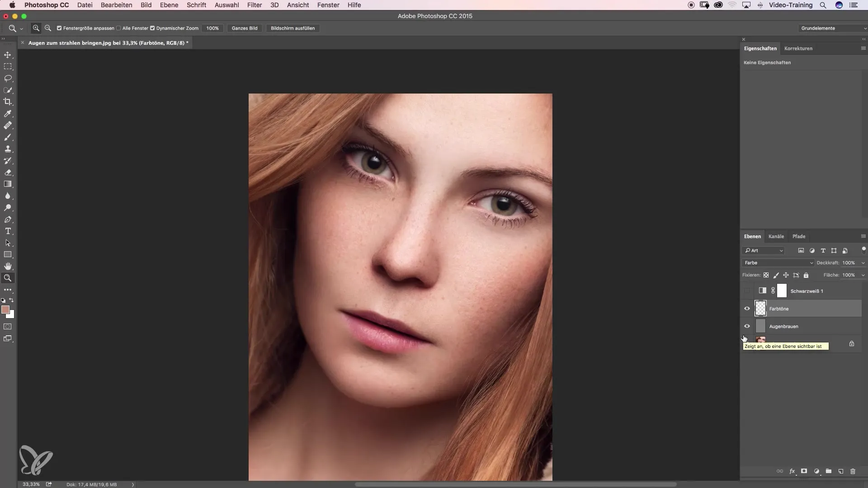Swap foreground and background colors
The height and width of the screenshot is (488, 868).
coord(12,300)
